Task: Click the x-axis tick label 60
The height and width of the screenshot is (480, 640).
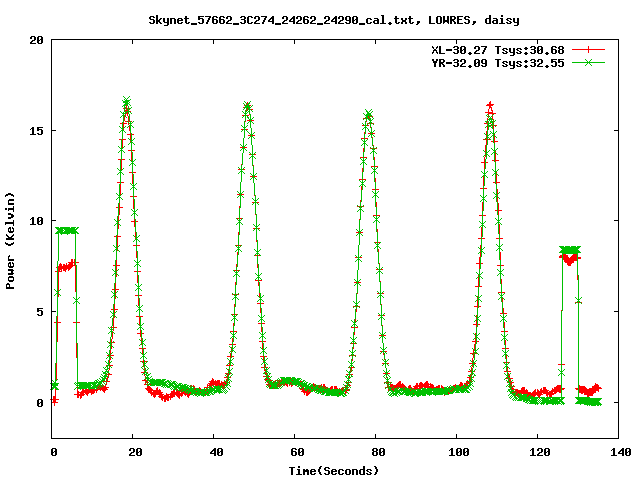Action: [297, 452]
